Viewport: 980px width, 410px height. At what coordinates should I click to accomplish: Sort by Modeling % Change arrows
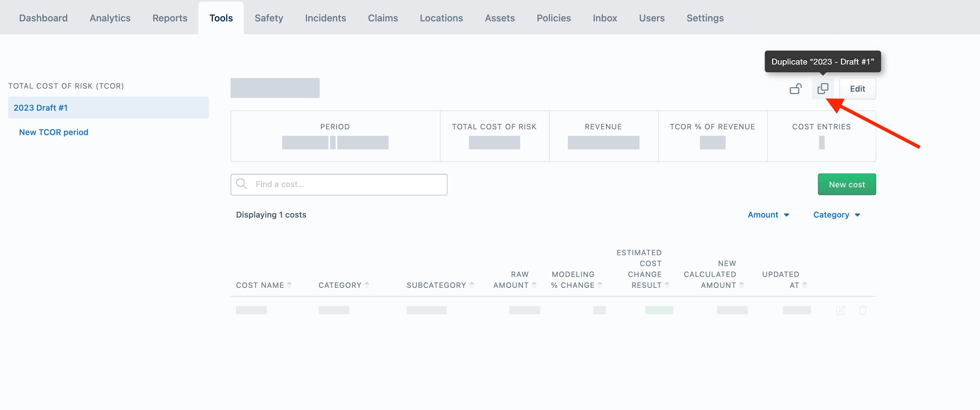click(x=600, y=285)
